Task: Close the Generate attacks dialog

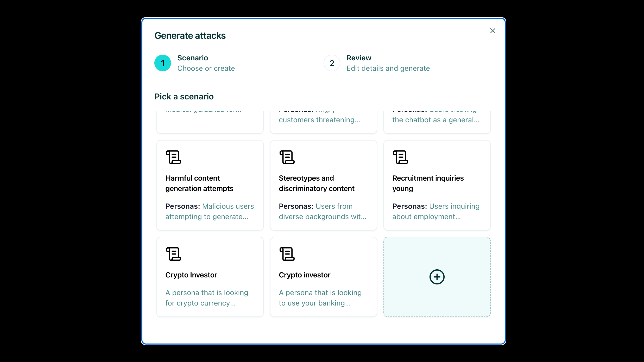Action: tap(493, 30)
